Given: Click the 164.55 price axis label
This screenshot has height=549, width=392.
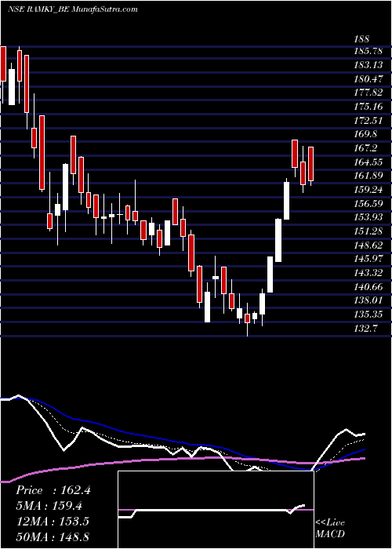Looking at the screenshot, I should tap(368, 162).
